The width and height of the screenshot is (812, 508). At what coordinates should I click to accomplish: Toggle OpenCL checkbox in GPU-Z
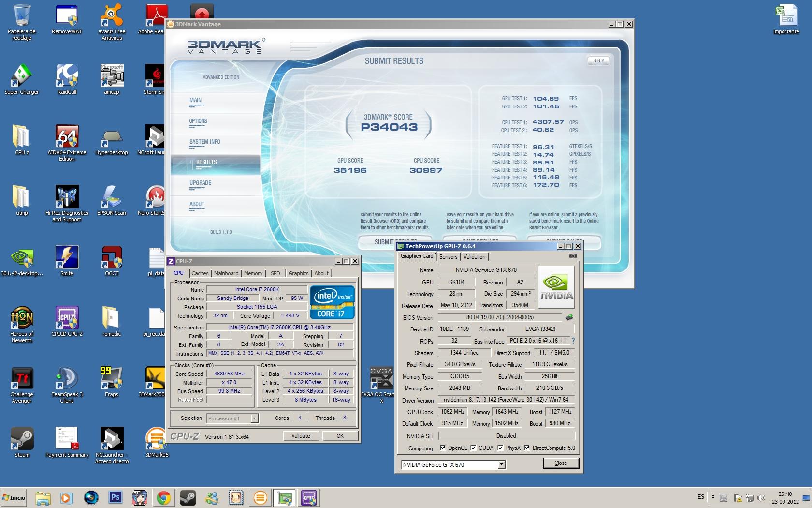(x=442, y=448)
